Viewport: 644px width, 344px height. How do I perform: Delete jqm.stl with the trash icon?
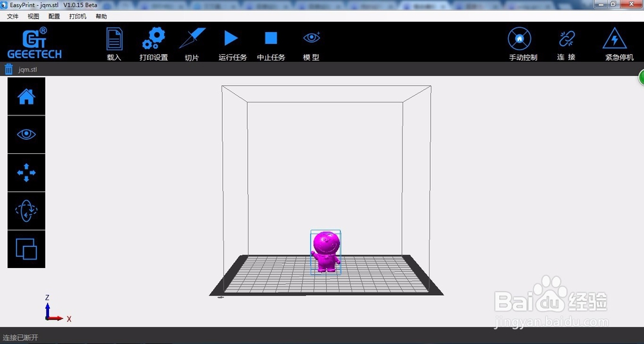click(8, 69)
